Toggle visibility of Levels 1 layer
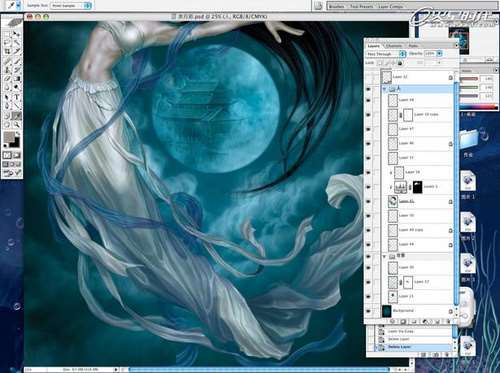 pyautogui.click(x=368, y=187)
